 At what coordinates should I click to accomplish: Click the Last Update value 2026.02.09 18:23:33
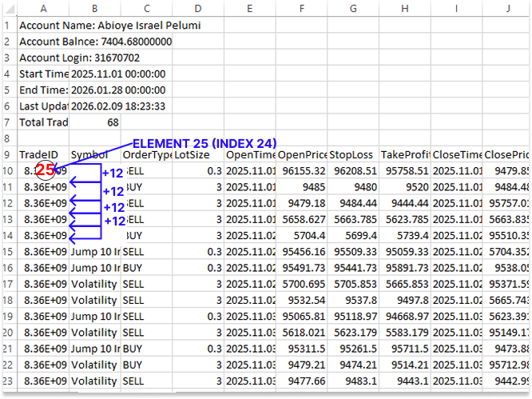(x=118, y=106)
